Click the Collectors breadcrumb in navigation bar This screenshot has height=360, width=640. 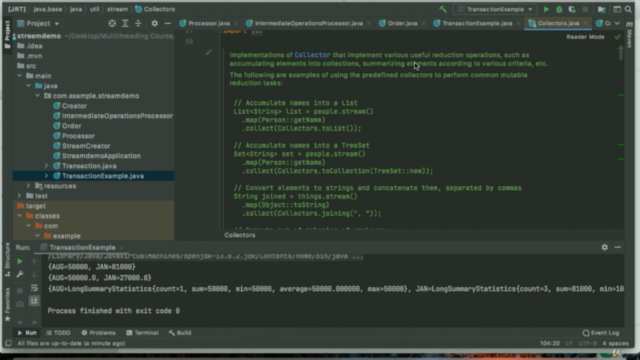155,9
